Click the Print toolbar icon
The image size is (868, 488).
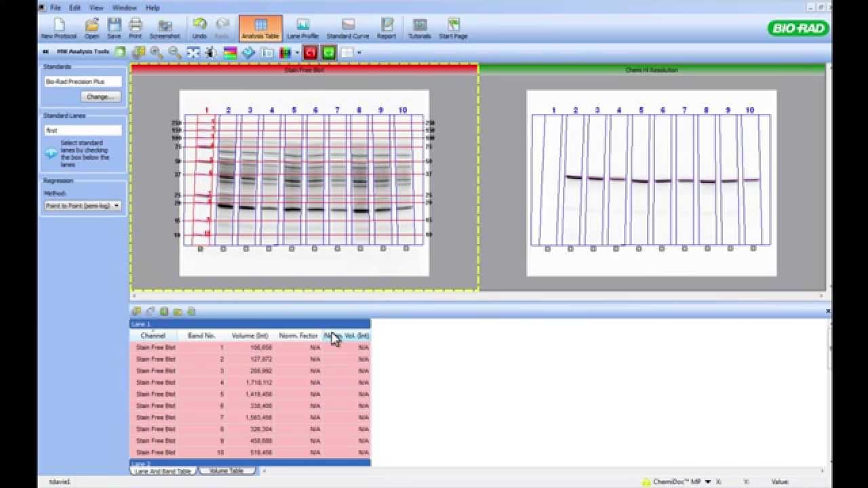pos(136,28)
